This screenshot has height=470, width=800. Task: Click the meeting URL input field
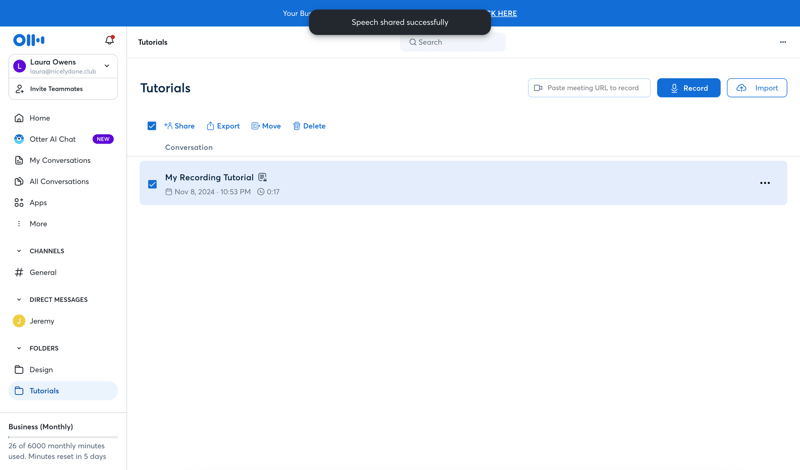592,88
